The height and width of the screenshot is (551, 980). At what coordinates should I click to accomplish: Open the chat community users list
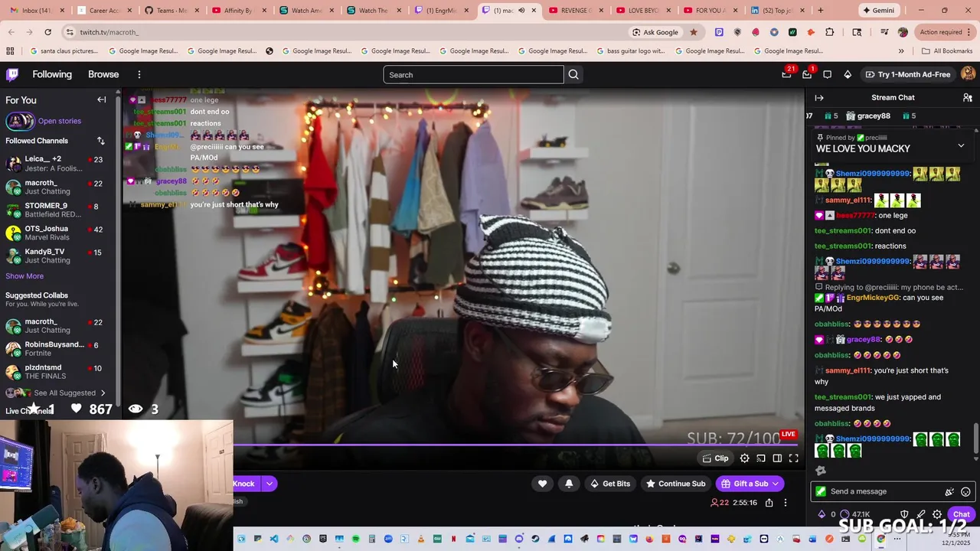click(968, 97)
